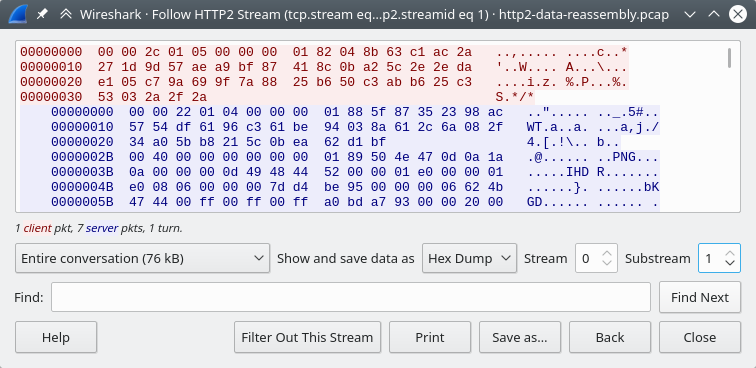This screenshot has width=756, height=368.
Task: Click the packet count summary text
Action: tap(99, 228)
